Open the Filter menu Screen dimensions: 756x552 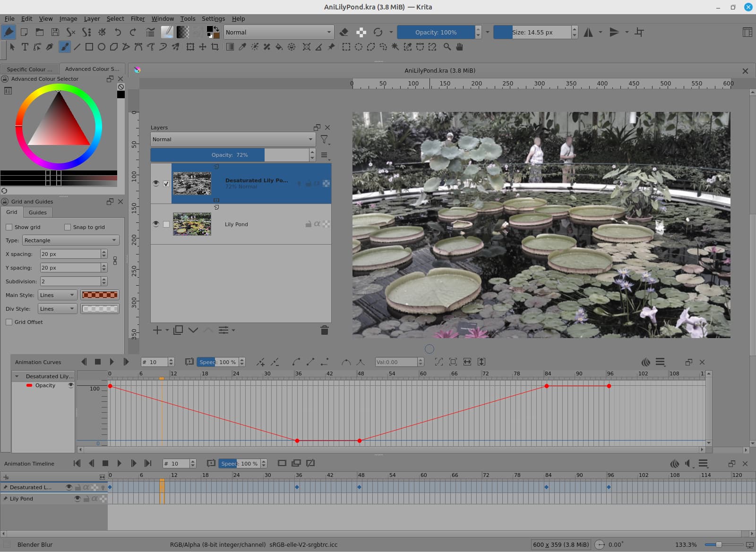[137, 18]
